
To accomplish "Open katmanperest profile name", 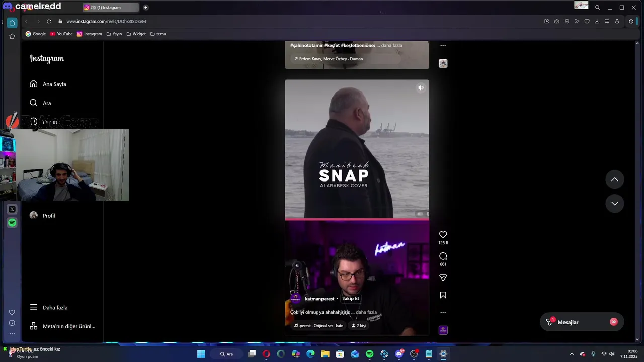I will click(x=319, y=299).
